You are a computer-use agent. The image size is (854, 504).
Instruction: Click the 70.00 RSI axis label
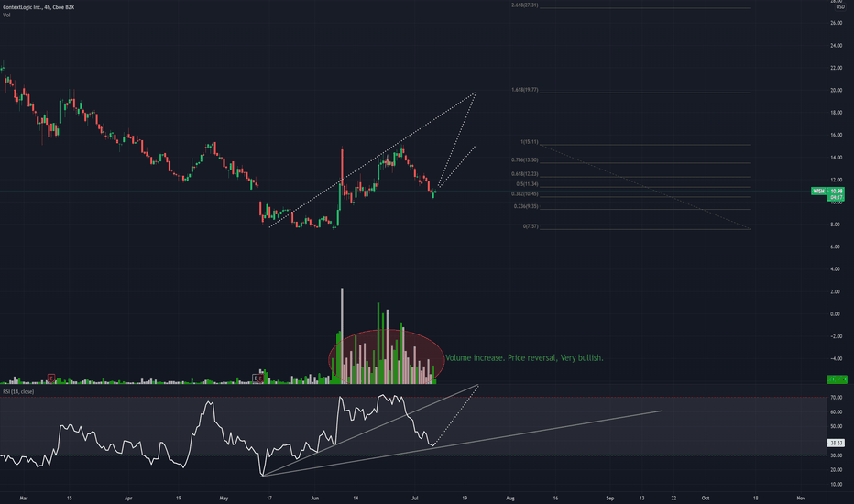tap(836, 398)
